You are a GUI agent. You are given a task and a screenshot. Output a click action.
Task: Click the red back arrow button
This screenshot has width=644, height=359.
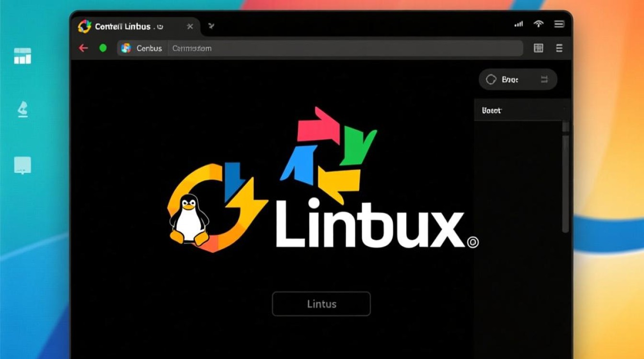83,48
